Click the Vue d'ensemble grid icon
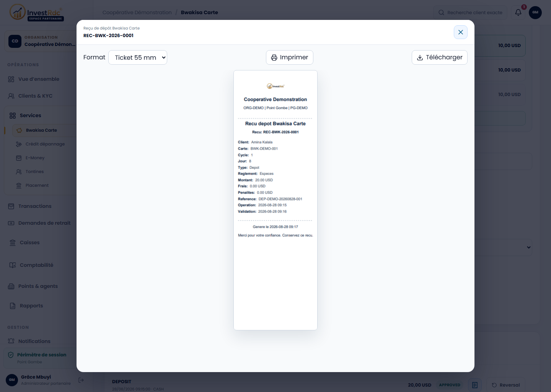551x392 pixels. [x=11, y=79]
